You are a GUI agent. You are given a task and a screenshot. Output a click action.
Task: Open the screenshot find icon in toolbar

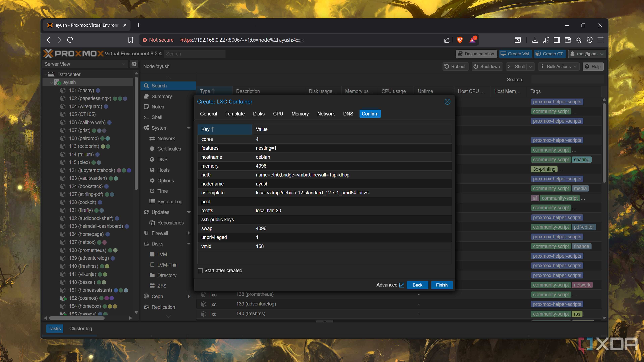tap(518, 40)
